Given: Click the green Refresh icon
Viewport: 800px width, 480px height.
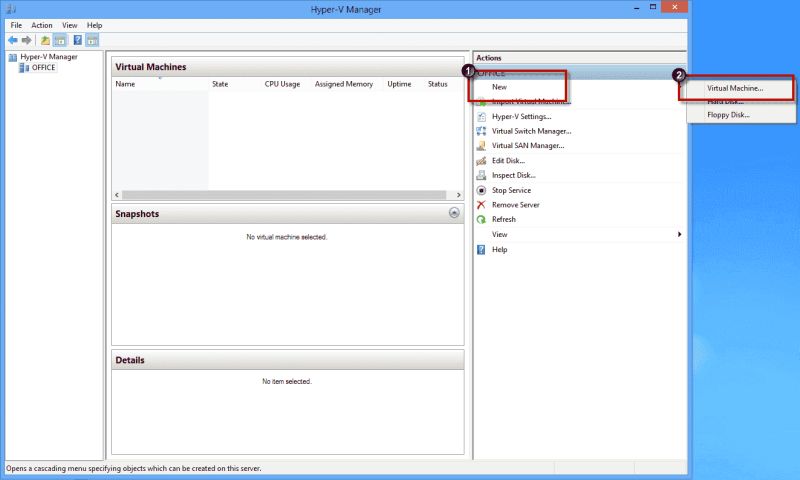Looking at the screenshot, I should pos(481,219).
